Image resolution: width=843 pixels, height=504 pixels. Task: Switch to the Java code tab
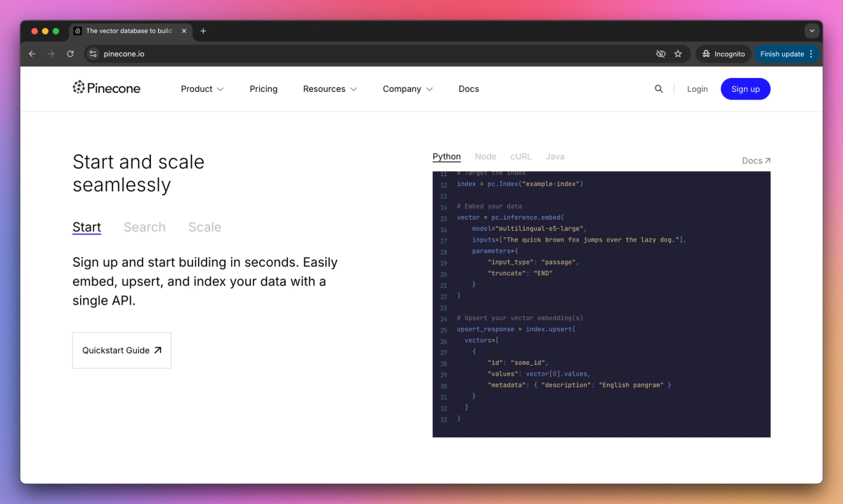555,157
